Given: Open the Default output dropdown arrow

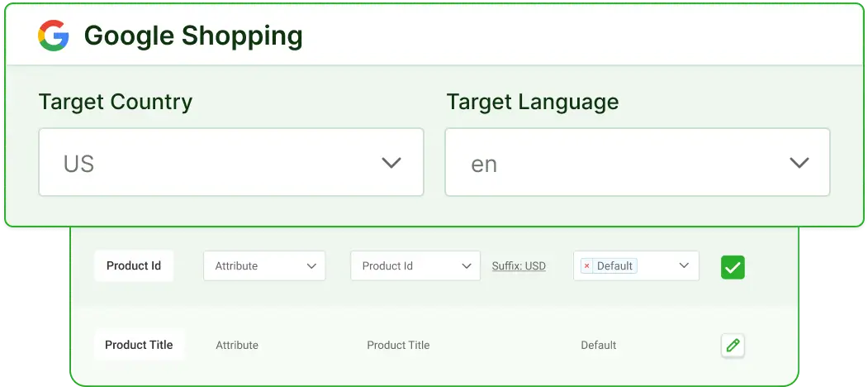Looking at the screenshot, I should coord(684,266).
